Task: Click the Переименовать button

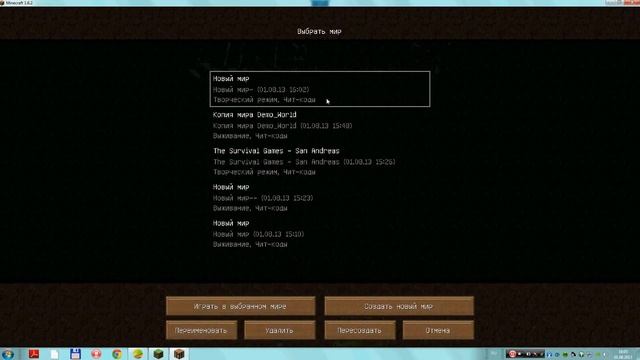Action: tap(201, 330)
